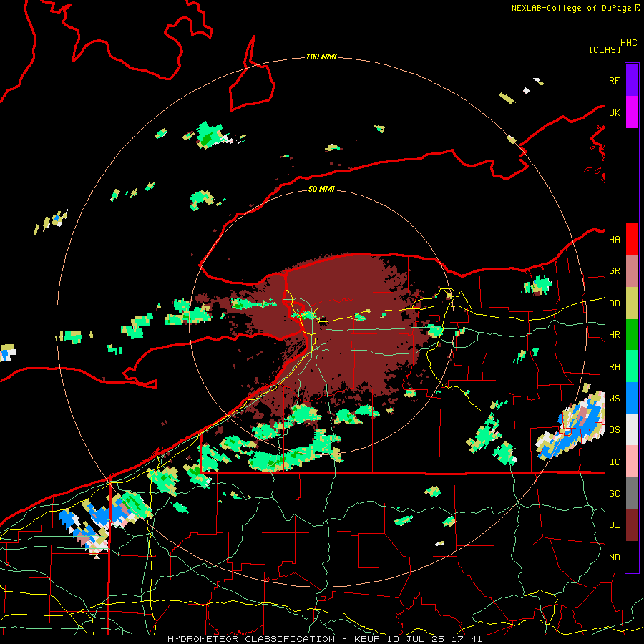Click the [CLAS] units label

605,50
